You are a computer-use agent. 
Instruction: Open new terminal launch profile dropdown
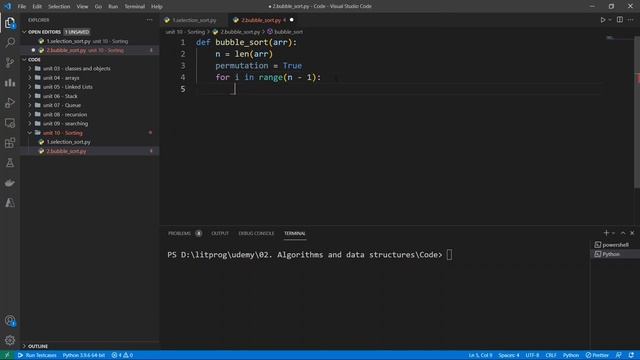(613, 233)
